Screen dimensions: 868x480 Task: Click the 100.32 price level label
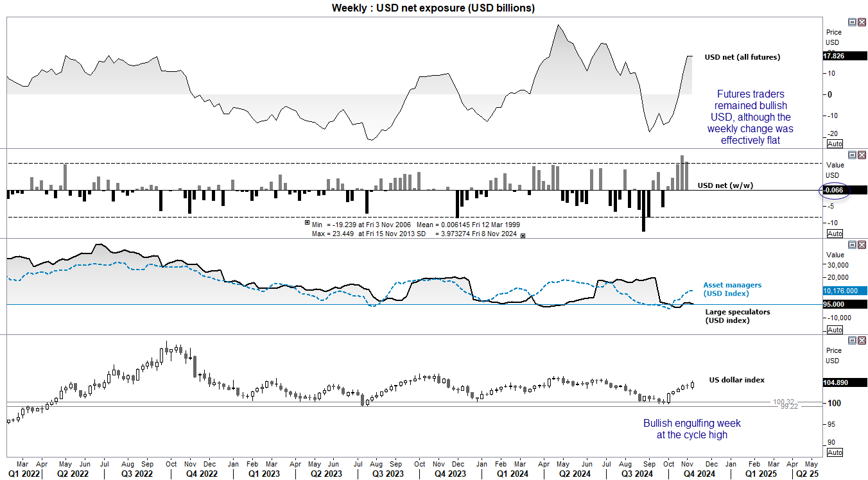coord(785,402)
